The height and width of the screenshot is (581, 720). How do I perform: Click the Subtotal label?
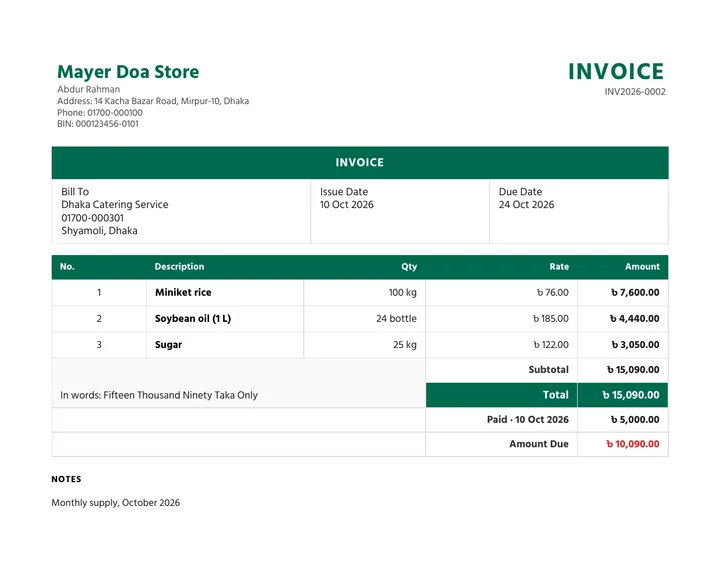point(548,370)
